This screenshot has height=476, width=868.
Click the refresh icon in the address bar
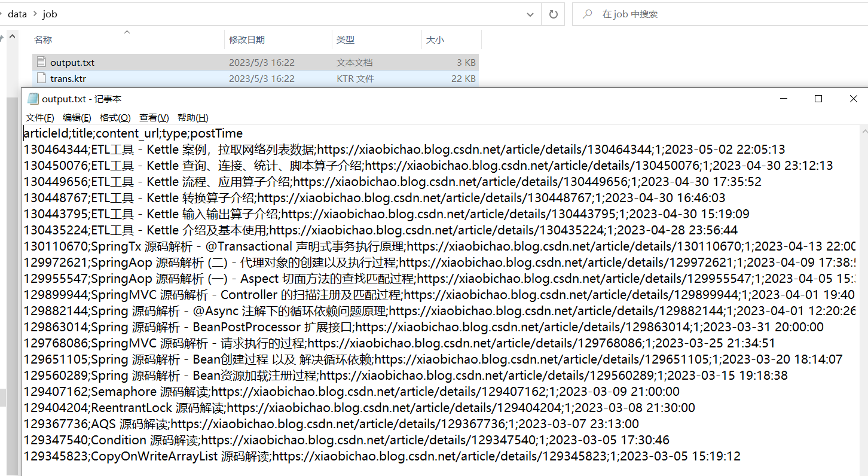pos(553,13)
